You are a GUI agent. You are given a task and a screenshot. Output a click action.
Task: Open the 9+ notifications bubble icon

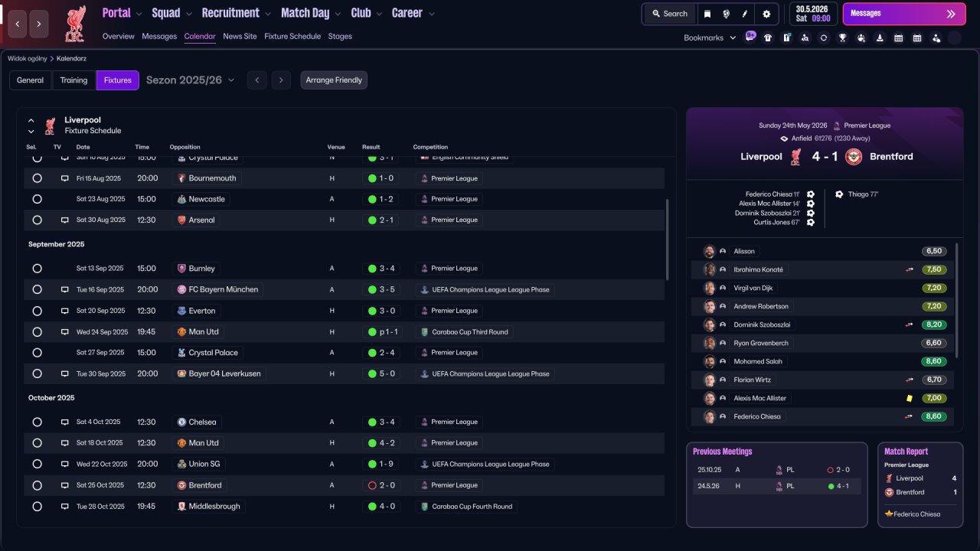click(750, 37)
